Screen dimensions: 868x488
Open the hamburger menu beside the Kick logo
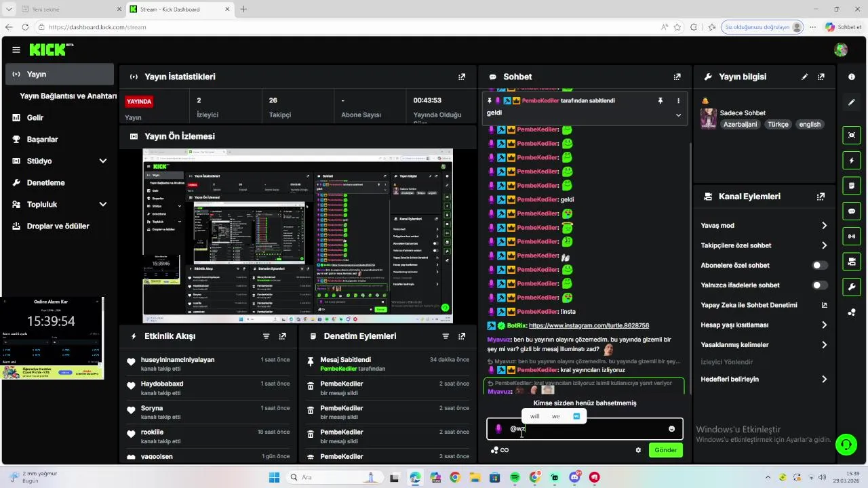pos(16,49)
